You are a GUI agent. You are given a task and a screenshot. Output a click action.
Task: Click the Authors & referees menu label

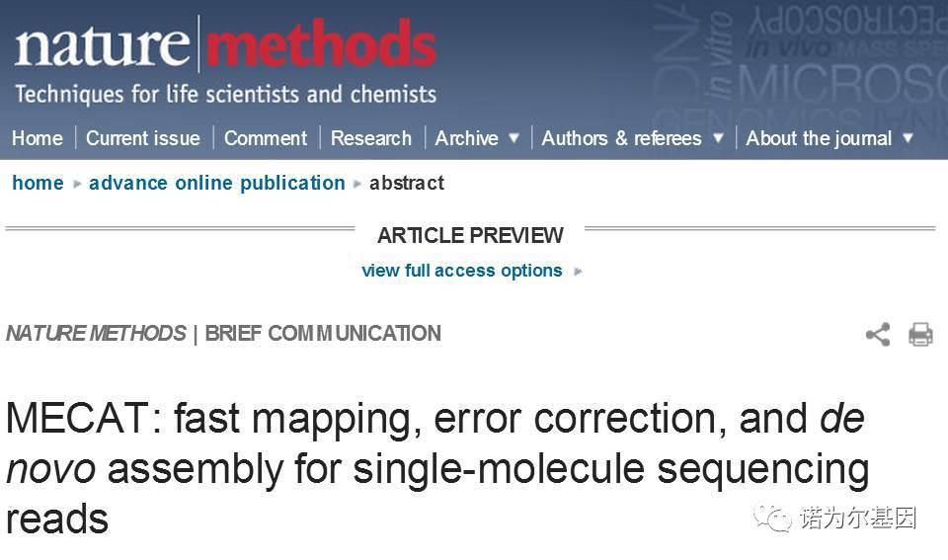[621, 138]
